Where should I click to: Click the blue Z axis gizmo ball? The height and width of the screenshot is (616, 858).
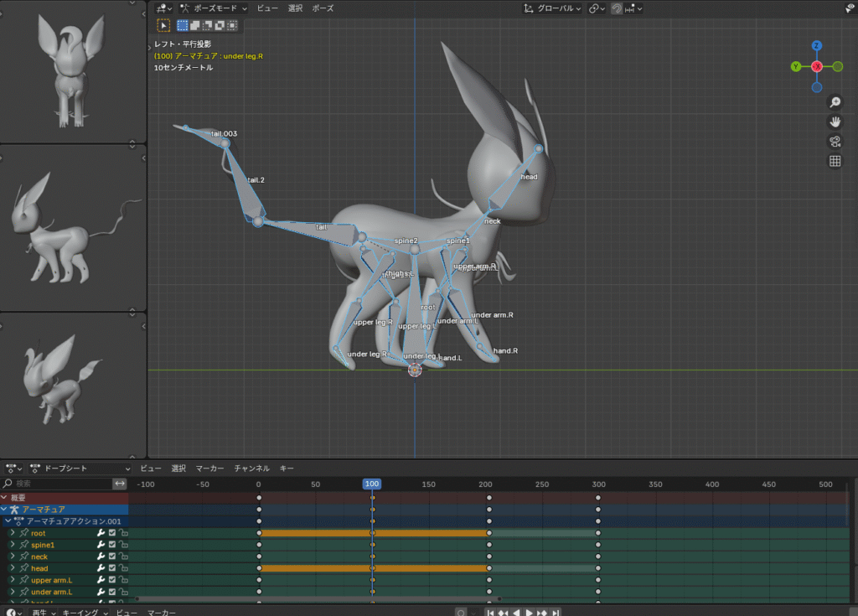click(817, 46)
